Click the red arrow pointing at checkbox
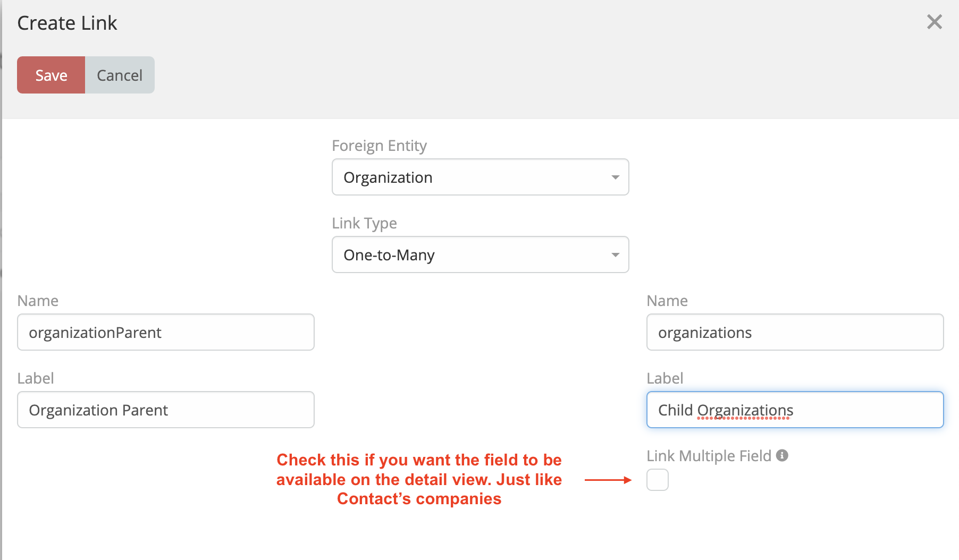The height and width of the screenshot is (560, 959). tap(608, 480)
